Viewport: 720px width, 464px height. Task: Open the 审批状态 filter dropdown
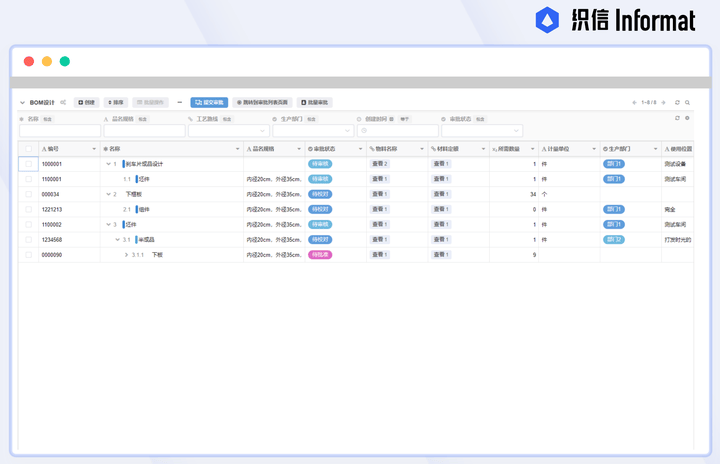[482, 131]
